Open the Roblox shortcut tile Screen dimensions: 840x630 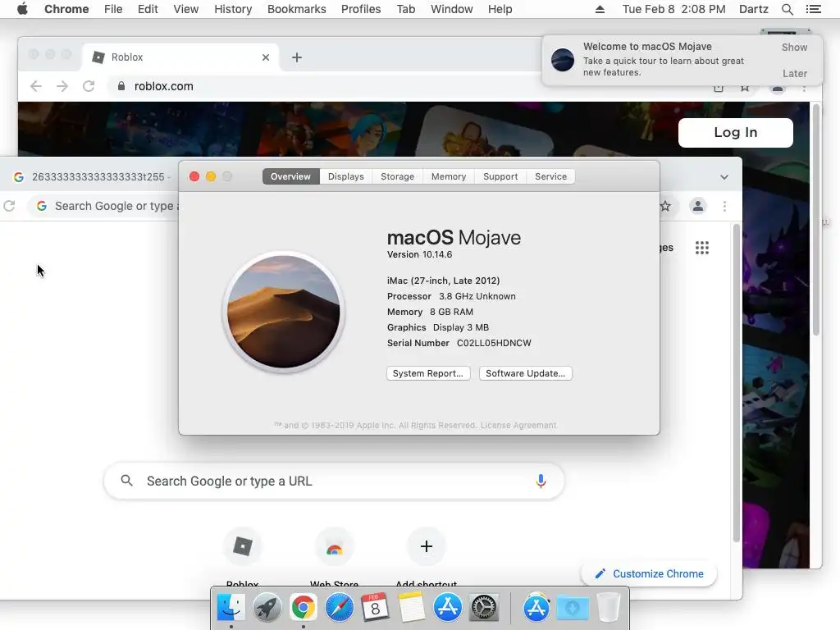(243, 546)
